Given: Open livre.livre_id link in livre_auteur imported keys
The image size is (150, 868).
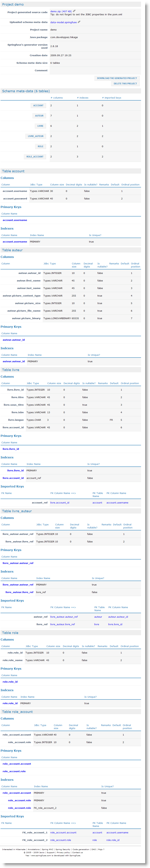Looking at the screenshot, I should pyautogui.click(x=115, y=624).
